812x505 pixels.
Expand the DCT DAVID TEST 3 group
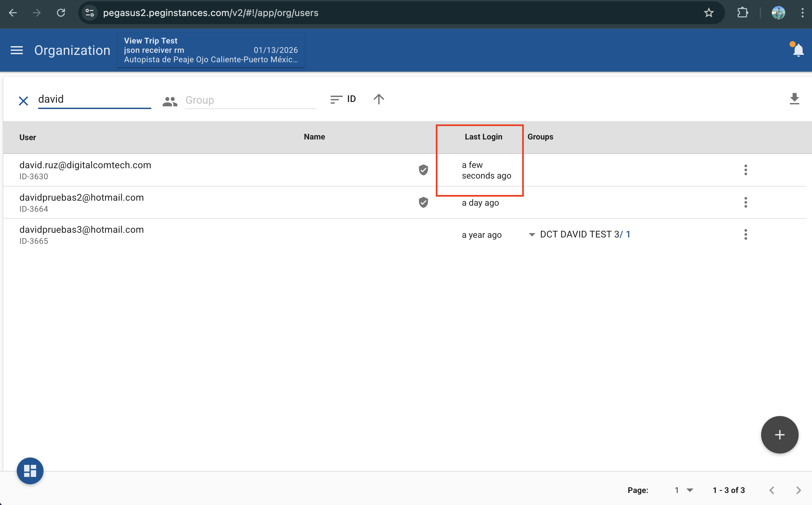tap(532, 234)
